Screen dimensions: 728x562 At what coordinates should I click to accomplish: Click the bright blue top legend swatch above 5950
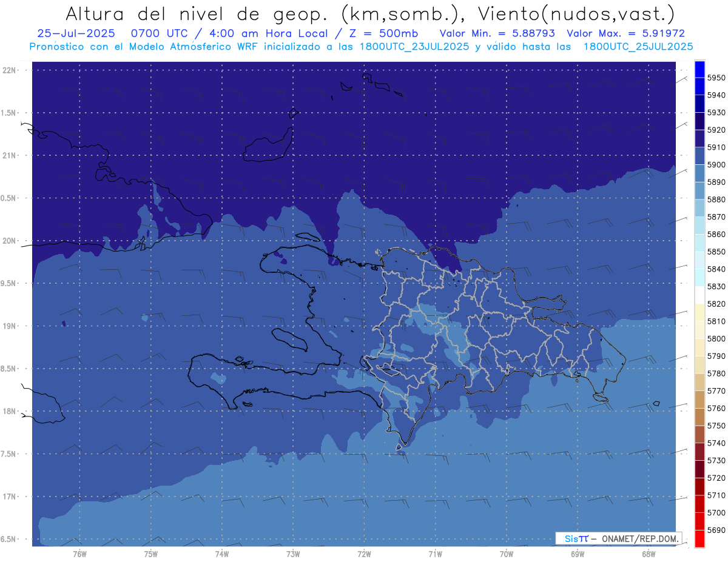click(x=699, y=69)
